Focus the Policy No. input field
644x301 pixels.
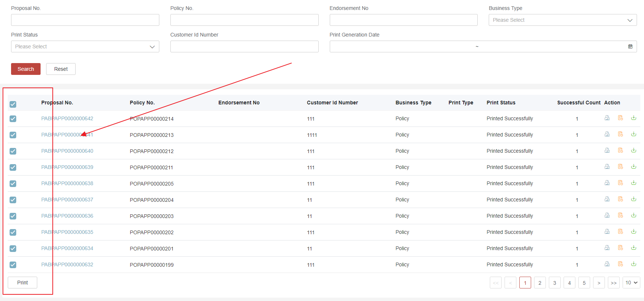coord(244,20)
